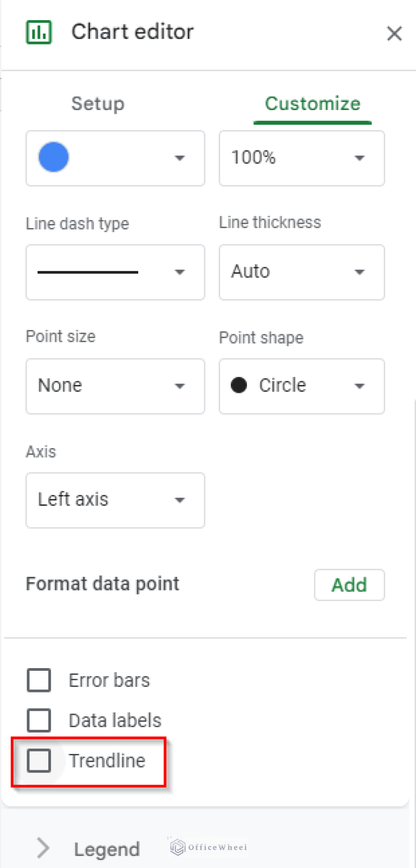Click the opacity 100% dropdown arrow

[x=359, y=158]
